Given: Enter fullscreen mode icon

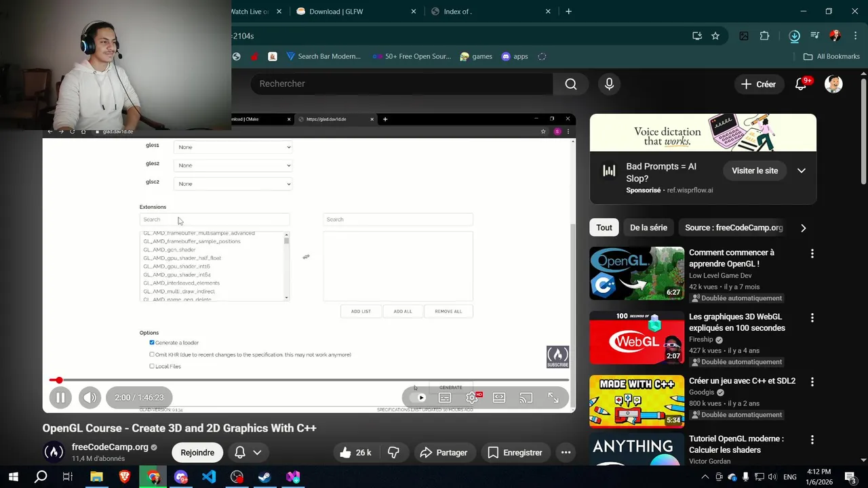Looking at the screenshot, I should (553, 398).
